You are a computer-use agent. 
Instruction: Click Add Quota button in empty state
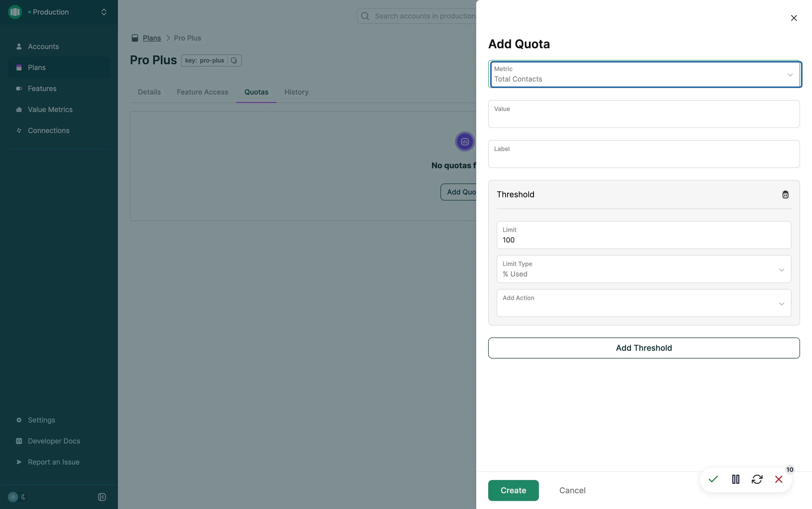[x=459, y=192]
